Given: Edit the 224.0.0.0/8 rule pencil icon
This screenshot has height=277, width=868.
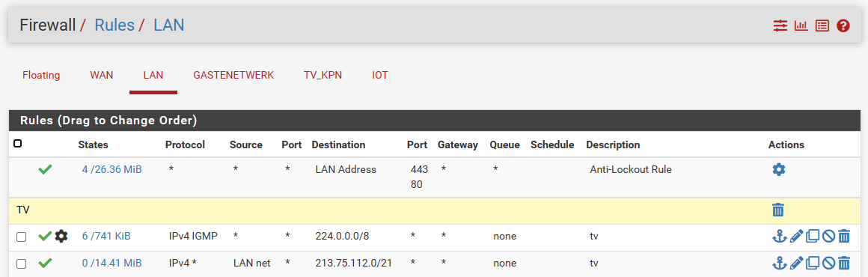Looking at the screenshot, I should click(796, 237).
